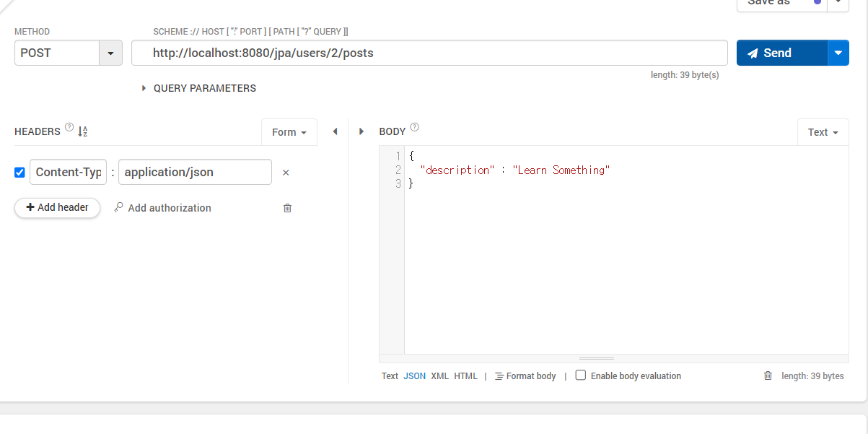868x434 pixels.
Task: Clear body using the trash icon
Action: point(768,376)
